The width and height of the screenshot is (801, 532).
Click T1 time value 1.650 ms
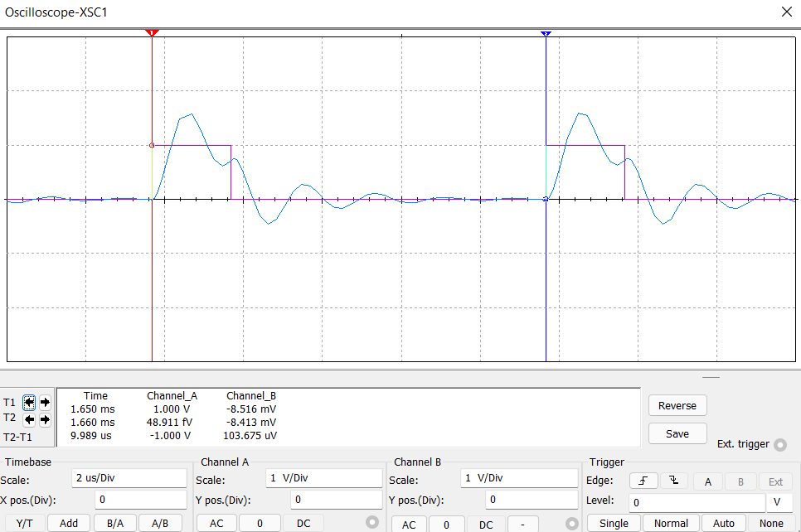(93, 409)
